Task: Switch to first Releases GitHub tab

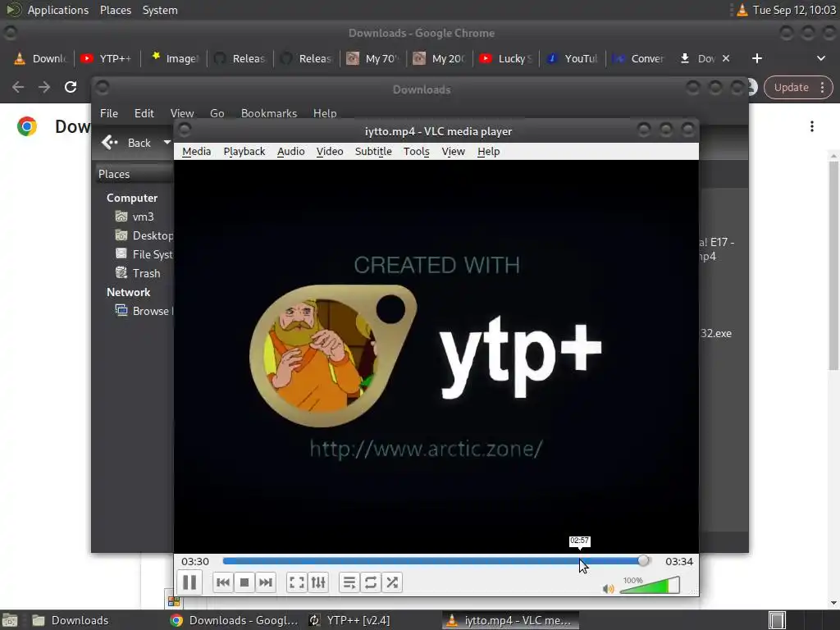Action: click(240, 58)
